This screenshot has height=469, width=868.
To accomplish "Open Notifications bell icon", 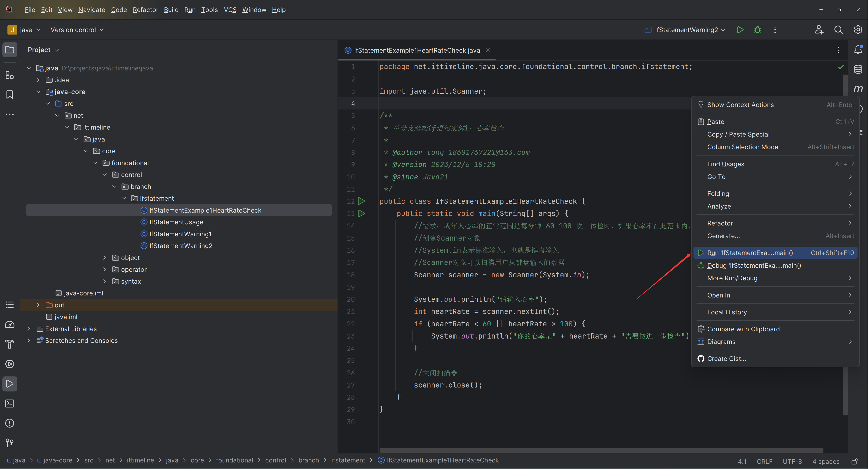I will tap(858, 50).
